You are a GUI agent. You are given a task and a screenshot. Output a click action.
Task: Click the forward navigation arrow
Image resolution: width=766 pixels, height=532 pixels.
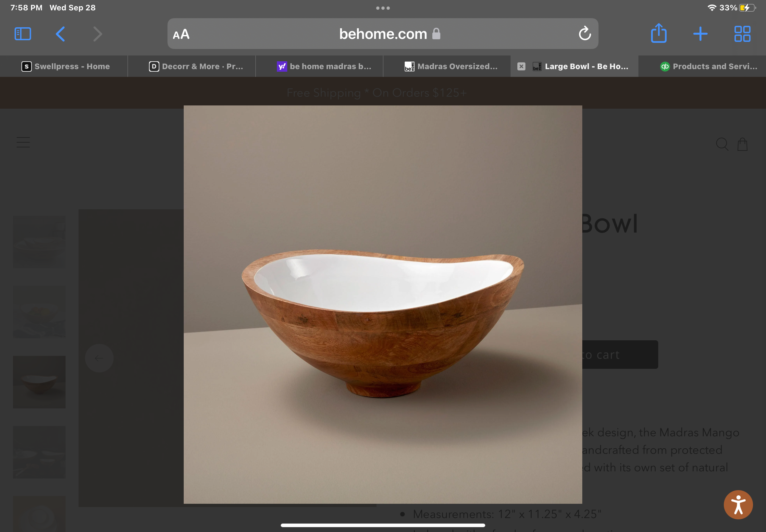[97, 33]
